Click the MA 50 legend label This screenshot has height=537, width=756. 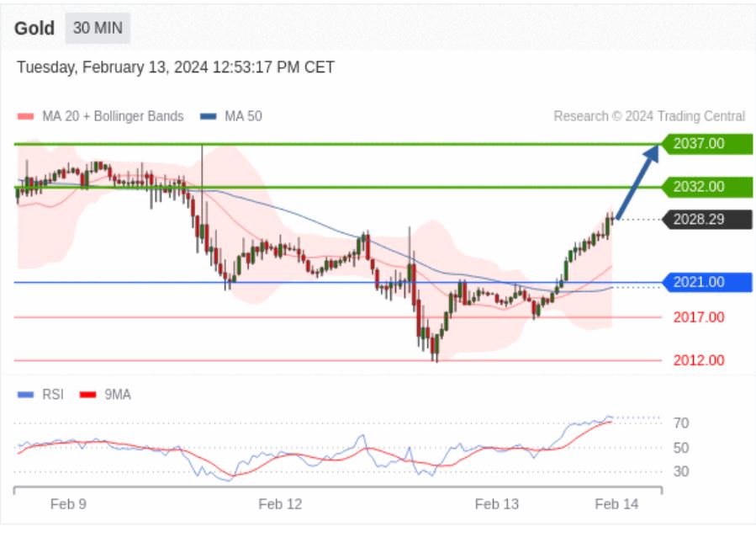coord(244,116)
